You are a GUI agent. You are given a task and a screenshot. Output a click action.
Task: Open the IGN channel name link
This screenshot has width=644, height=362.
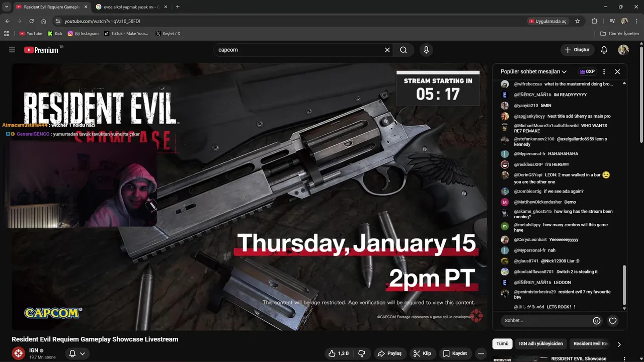[x=34, y=350]
